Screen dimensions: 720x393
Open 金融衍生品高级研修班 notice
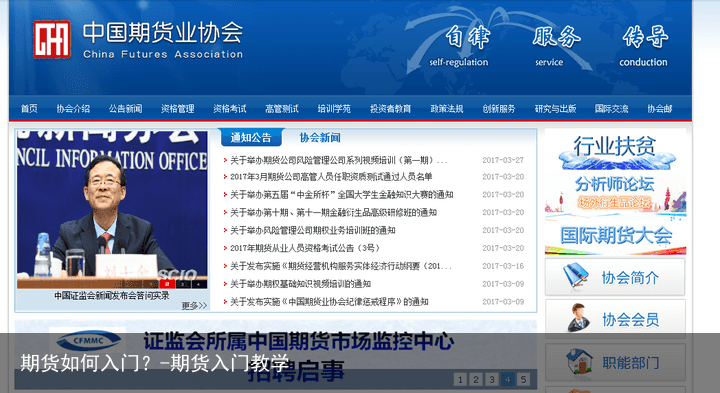click(x=333, y=213)
